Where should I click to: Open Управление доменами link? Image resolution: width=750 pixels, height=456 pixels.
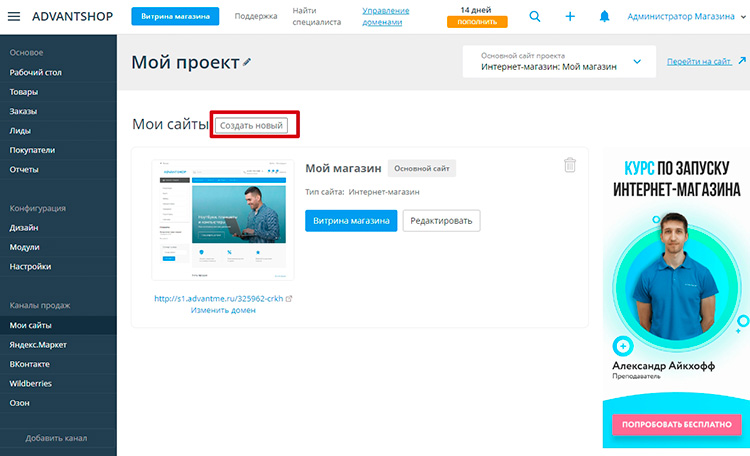386,16
